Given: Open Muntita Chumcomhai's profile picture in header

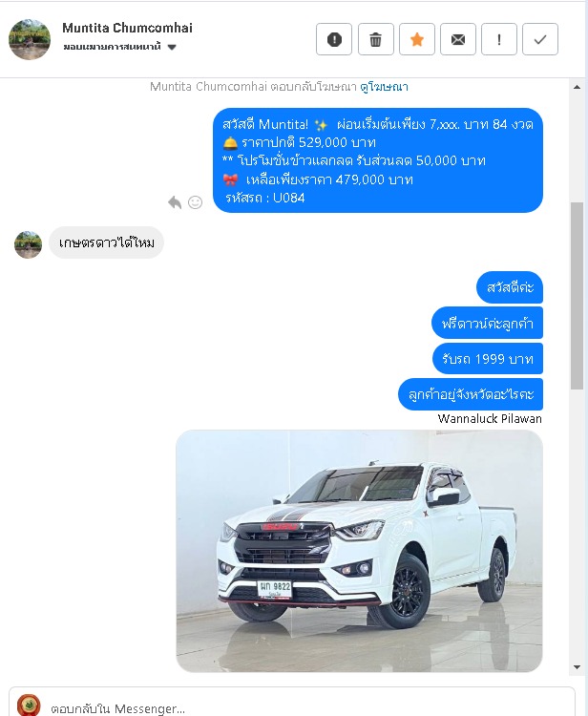Looking at the screenshot, I should [x=30, y=39].
